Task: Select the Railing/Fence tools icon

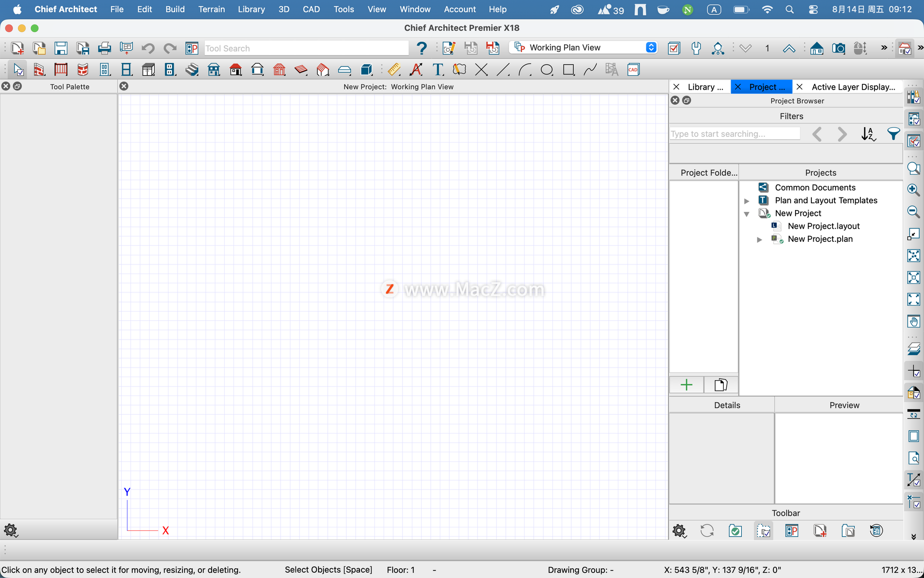Action: (61, 70)
